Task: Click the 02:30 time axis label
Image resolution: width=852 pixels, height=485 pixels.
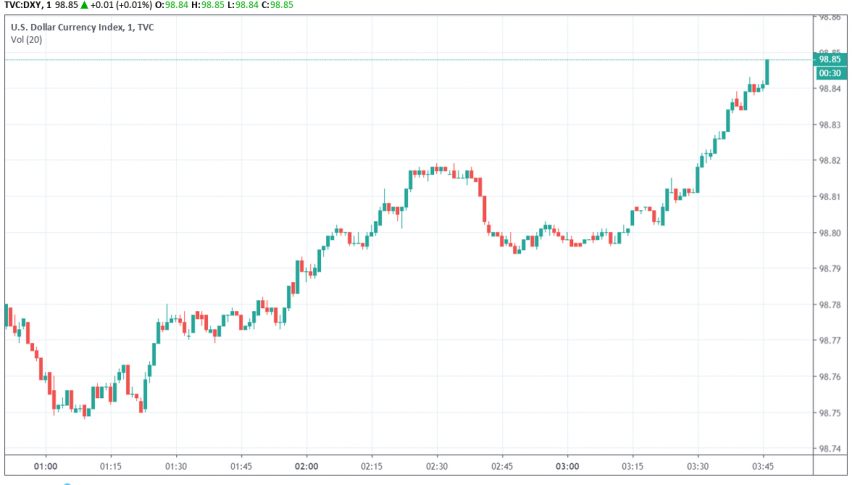Action: [437, 467]
